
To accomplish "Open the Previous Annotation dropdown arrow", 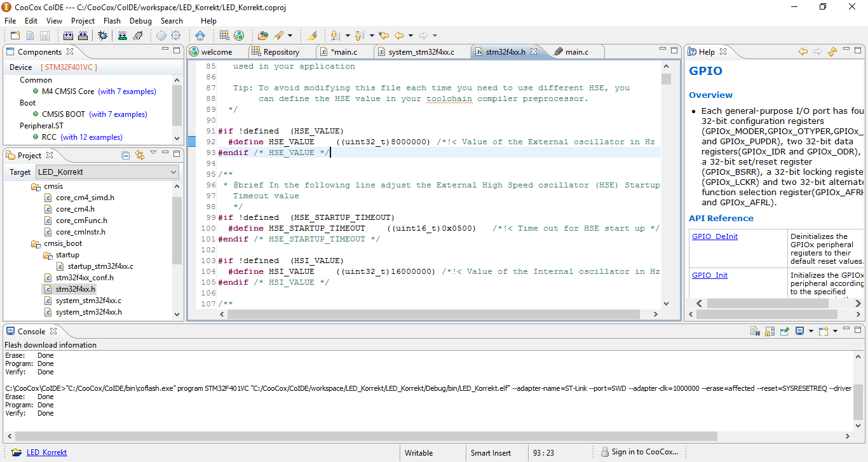I will pos(371,36).
